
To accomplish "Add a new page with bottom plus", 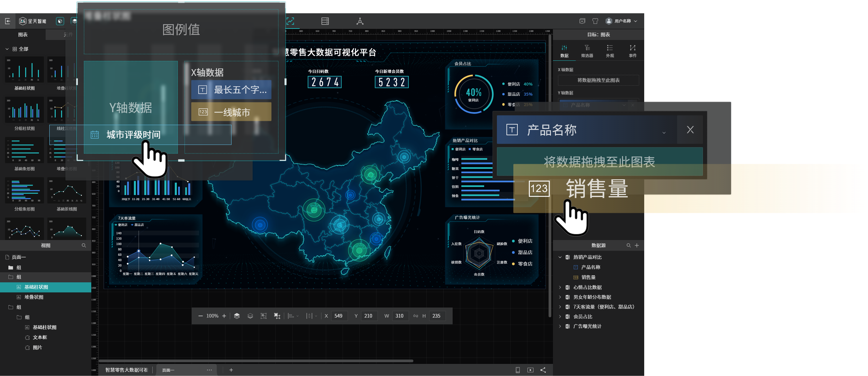I will [231, 370].
